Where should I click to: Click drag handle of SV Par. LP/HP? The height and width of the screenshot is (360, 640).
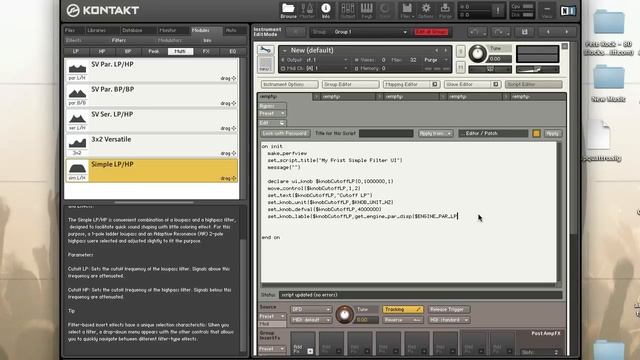(x=229, y=78)
